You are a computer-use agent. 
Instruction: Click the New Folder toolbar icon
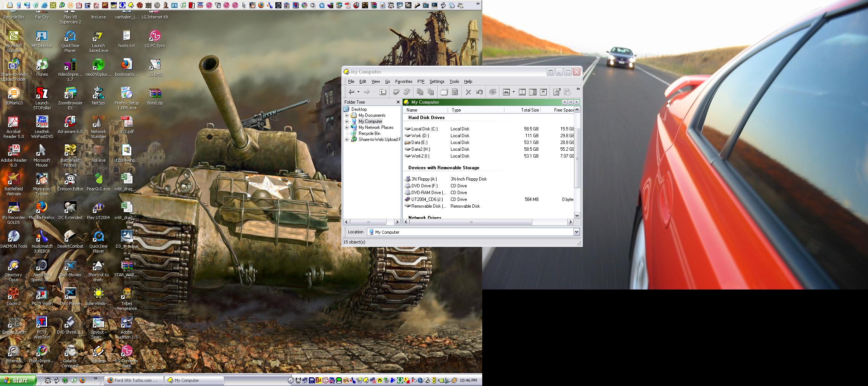tap(444, 92)
